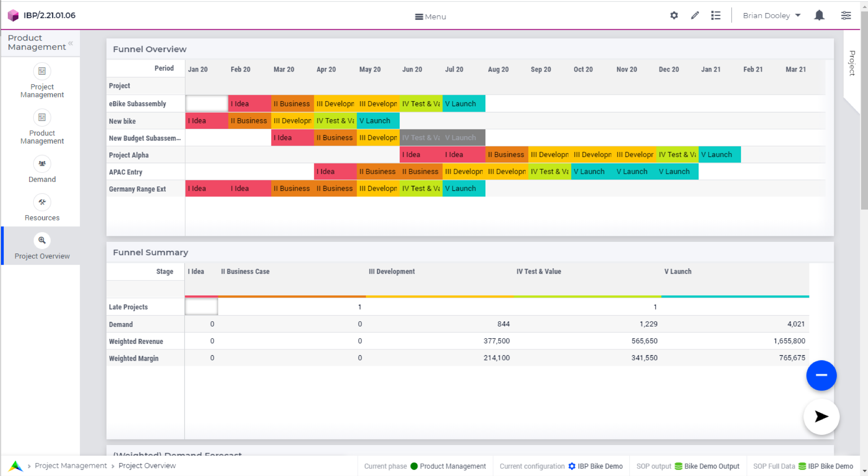Click the pencil edit icon

pyautogui.click(x=695, y=15)
